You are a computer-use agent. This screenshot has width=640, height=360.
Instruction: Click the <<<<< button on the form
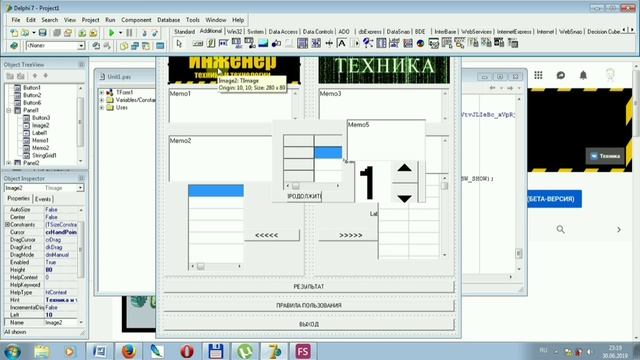coord(271,235)
